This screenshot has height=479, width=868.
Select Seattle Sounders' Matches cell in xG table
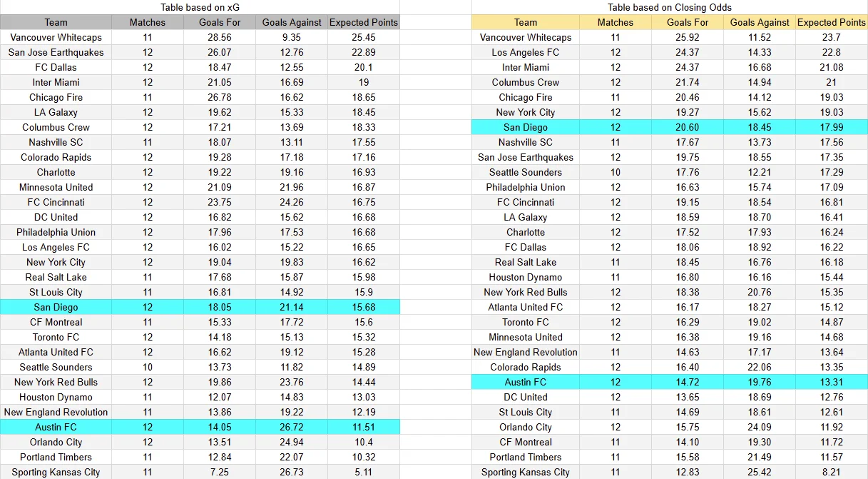tap(148, 367)
